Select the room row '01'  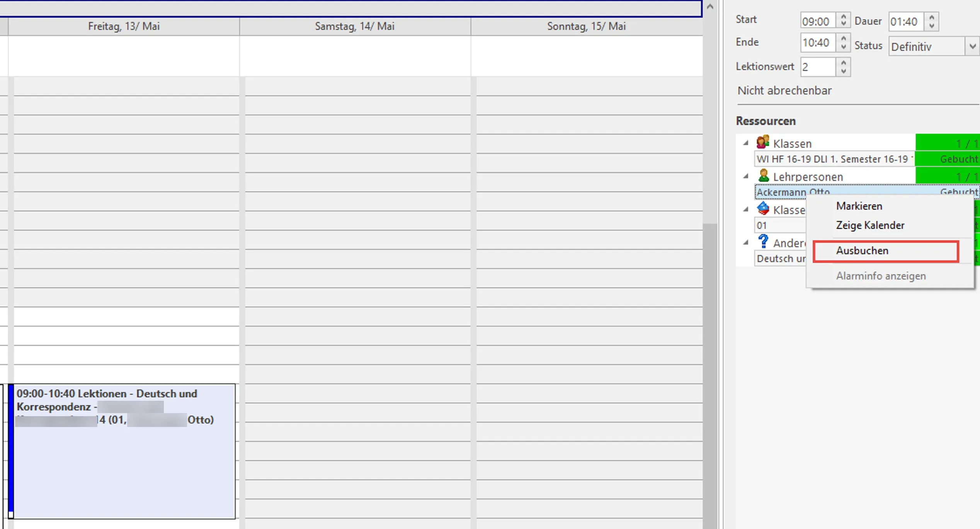pyautogui.click(x=780, y=225)
